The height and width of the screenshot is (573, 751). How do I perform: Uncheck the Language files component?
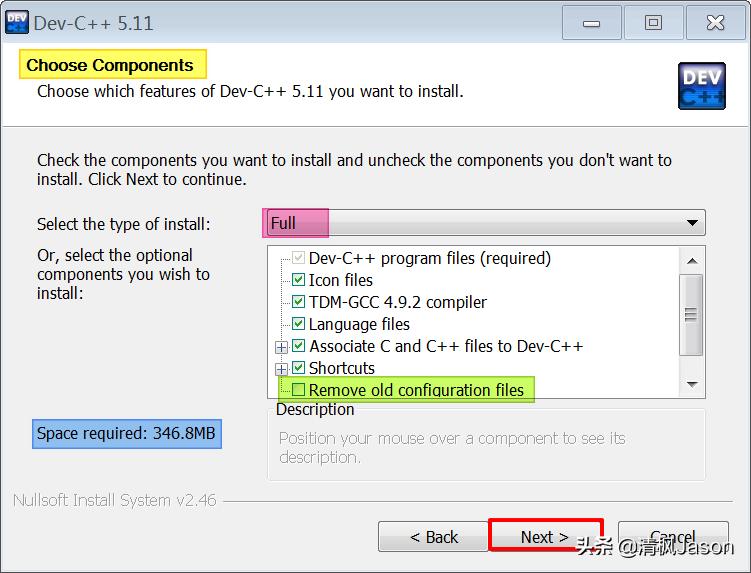point(298,324)
